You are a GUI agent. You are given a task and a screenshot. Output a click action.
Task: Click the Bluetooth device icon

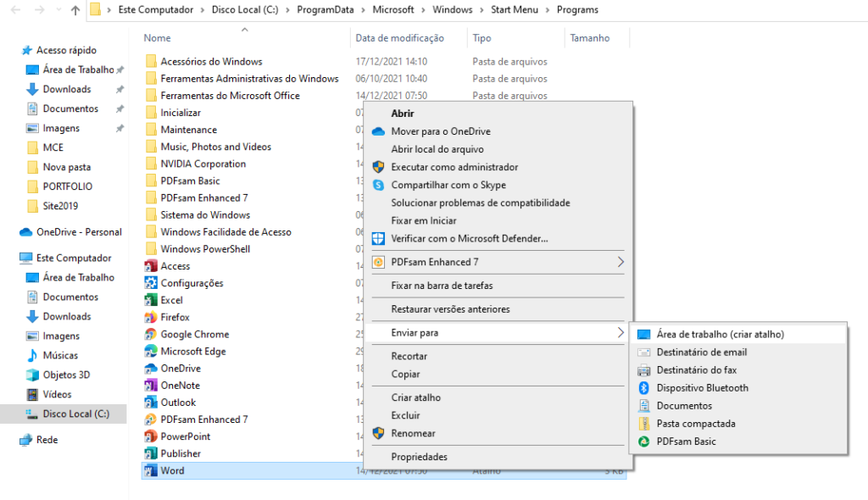[644, 388]
